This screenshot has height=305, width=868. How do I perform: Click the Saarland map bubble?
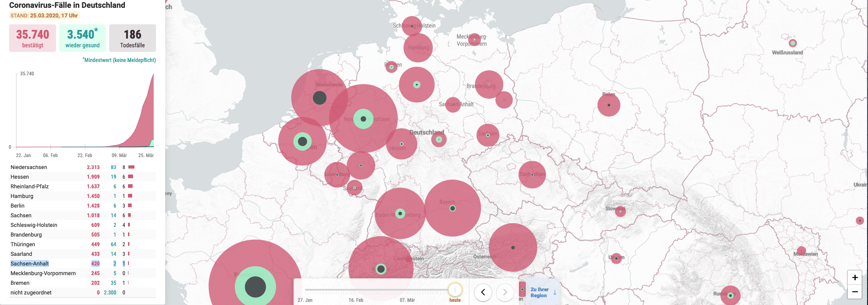(x=354, y=187)
